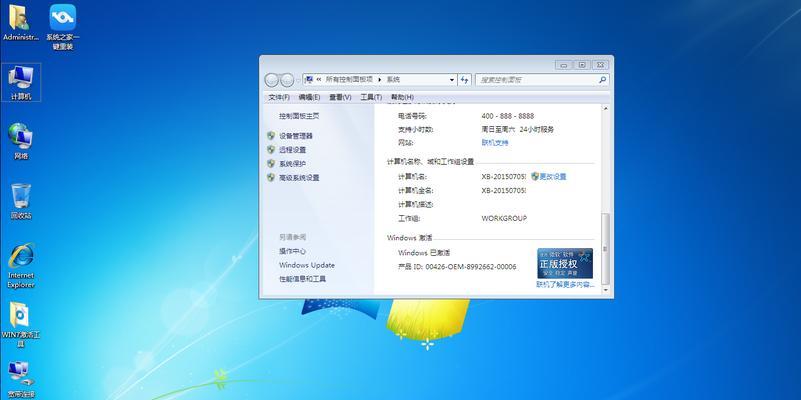Open the 工具(T) menu
Viewport: 801px width, 400px height.
click(x=371, y=97)
